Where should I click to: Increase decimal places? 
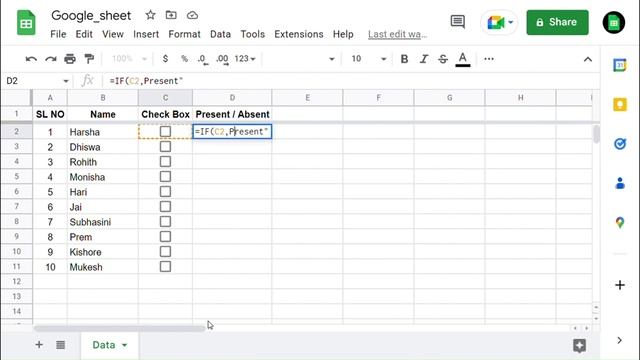point(222,59)
